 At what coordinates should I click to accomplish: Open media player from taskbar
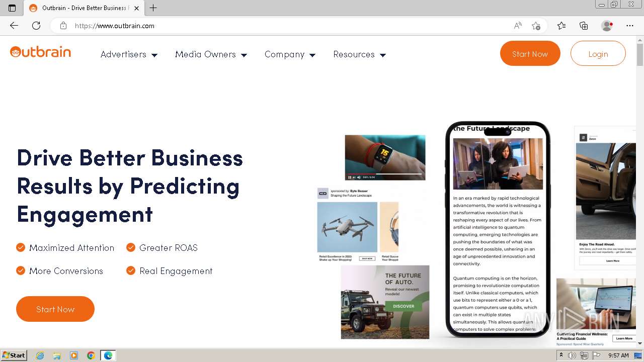click(x=74, y=355)
